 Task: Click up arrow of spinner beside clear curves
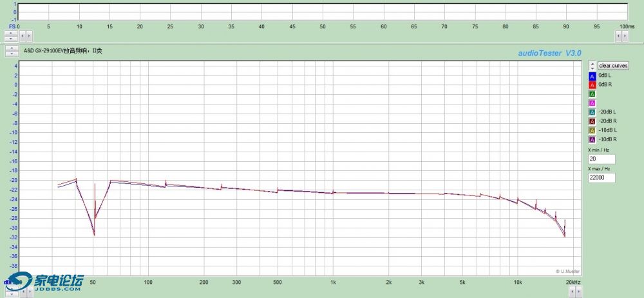click(x=592, y=63)
